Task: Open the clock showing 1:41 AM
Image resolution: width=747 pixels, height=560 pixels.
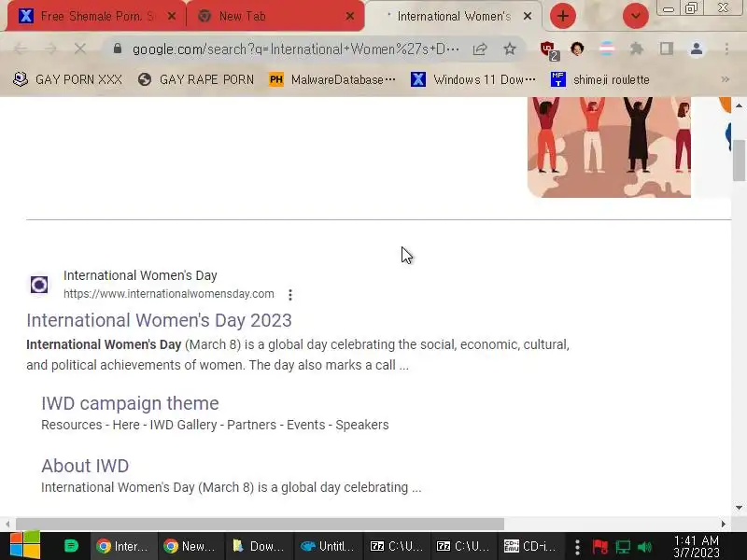Action: point(696,546)
